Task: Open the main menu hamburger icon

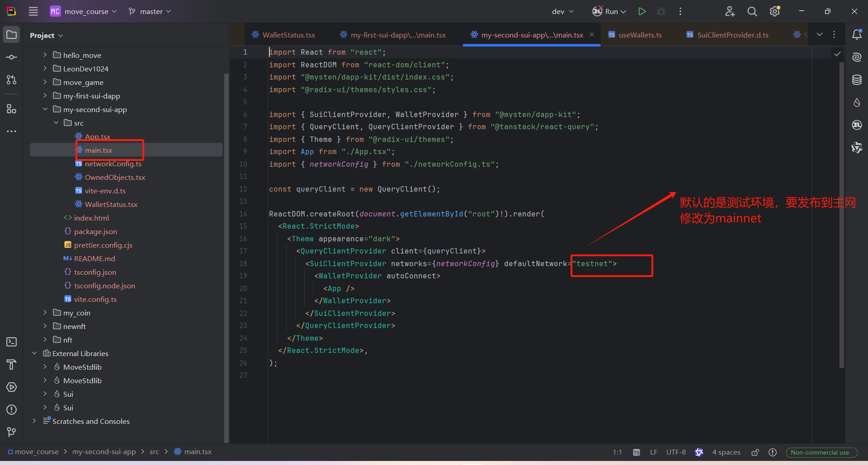Action: 33,11
